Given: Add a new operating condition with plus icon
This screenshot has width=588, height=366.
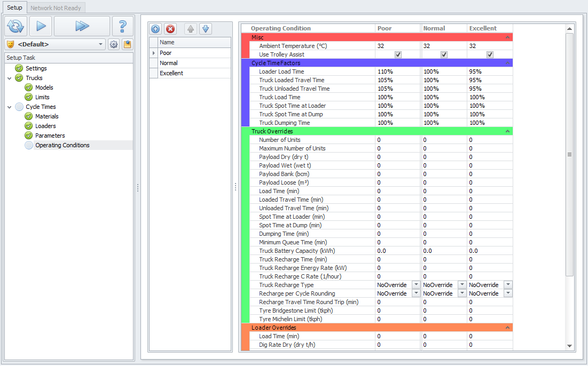Looking at the screenshot, I should (x=155, y=29).
